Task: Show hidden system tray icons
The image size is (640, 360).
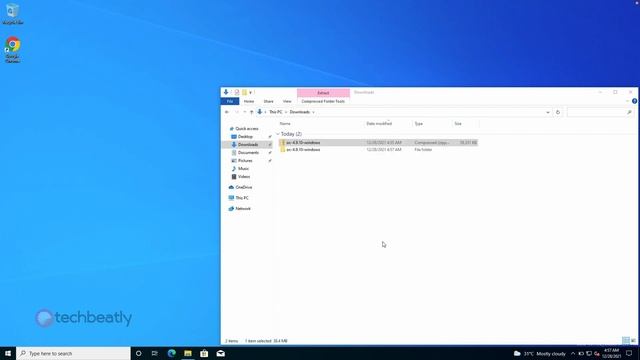Action: [x=573, y=353]
